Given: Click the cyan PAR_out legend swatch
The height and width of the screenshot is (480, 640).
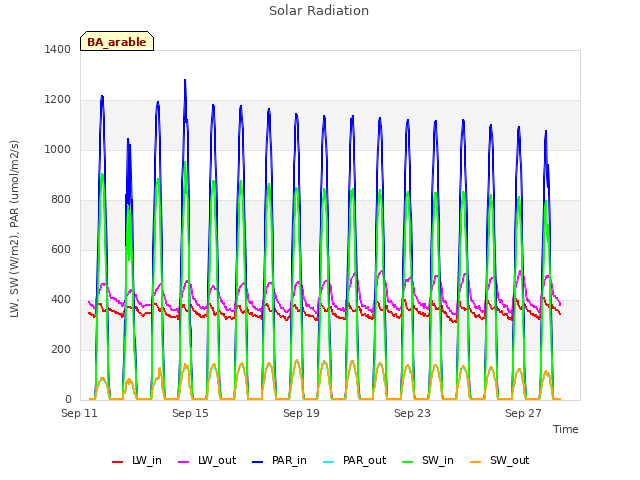Looking at the screenshot, I should (x=329, y=462).
